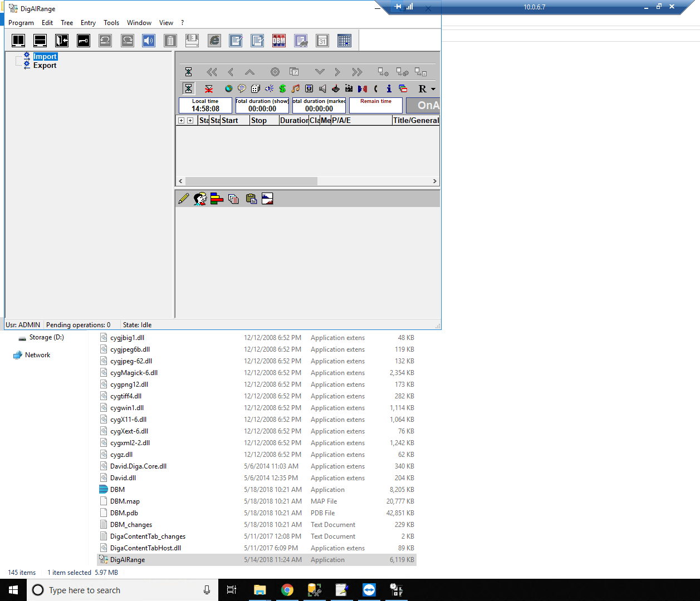Image resolution: width=700 pixels, height=601 pixels.
Task: Click the green dollar sign filter icon
Action: [x=282, y=88]
